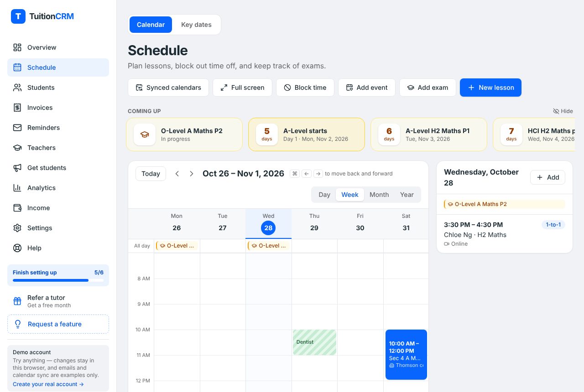
Task: Open the Analytics page
Action: (x=58, y=188)
